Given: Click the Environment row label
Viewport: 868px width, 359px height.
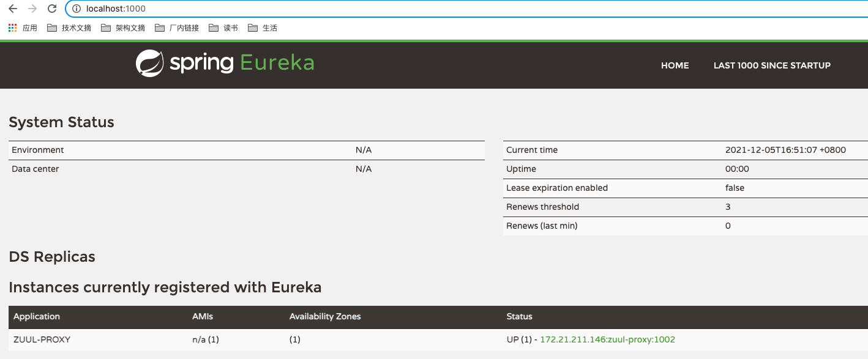Looking at the screenshot, I should pos(37,150).
